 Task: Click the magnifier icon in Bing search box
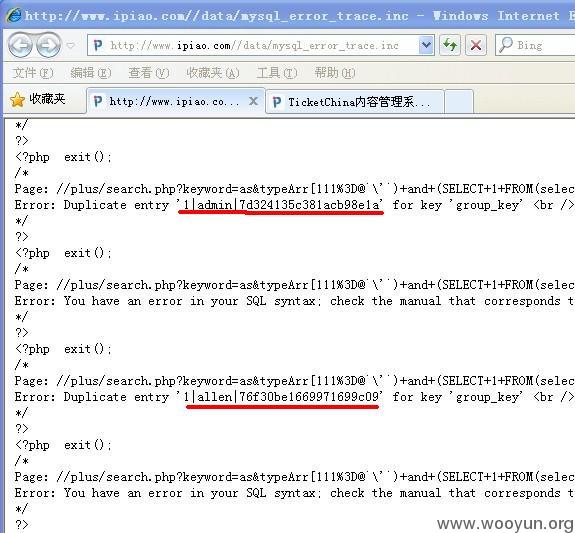pos(506,45)
